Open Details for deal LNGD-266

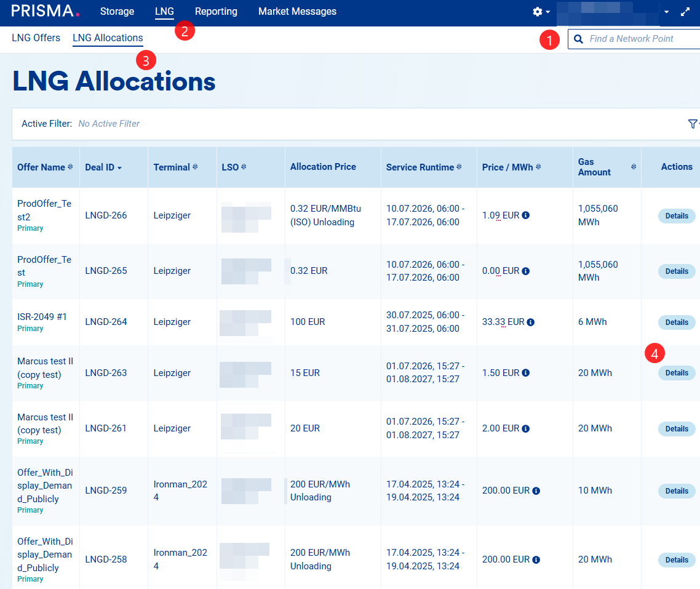[x=677, y=216]
